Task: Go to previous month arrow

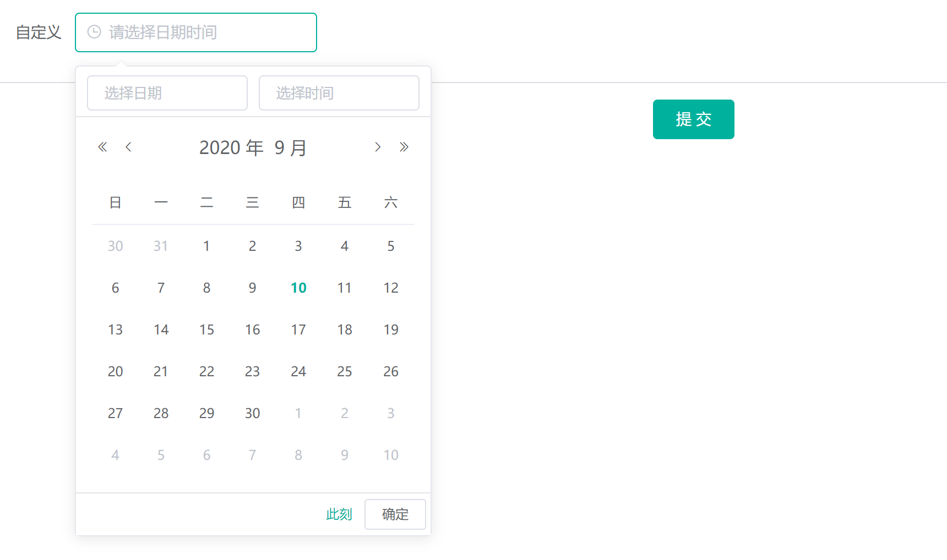Action: 128,147
